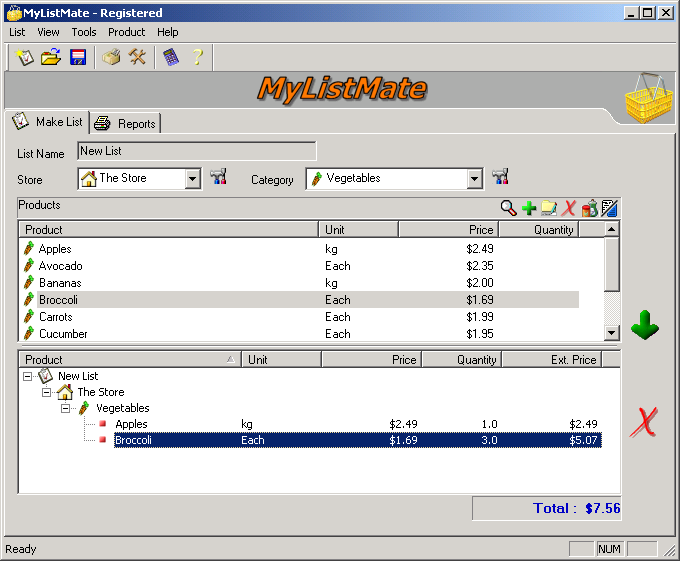Click the upper Quantity column header
680x561 pixels.
(x=539, y=229)
